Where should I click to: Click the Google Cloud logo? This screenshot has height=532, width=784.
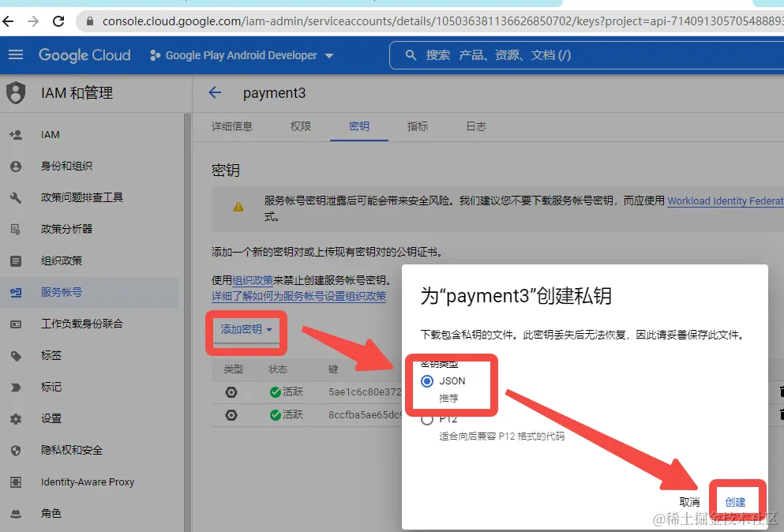[x=84, y=55]
